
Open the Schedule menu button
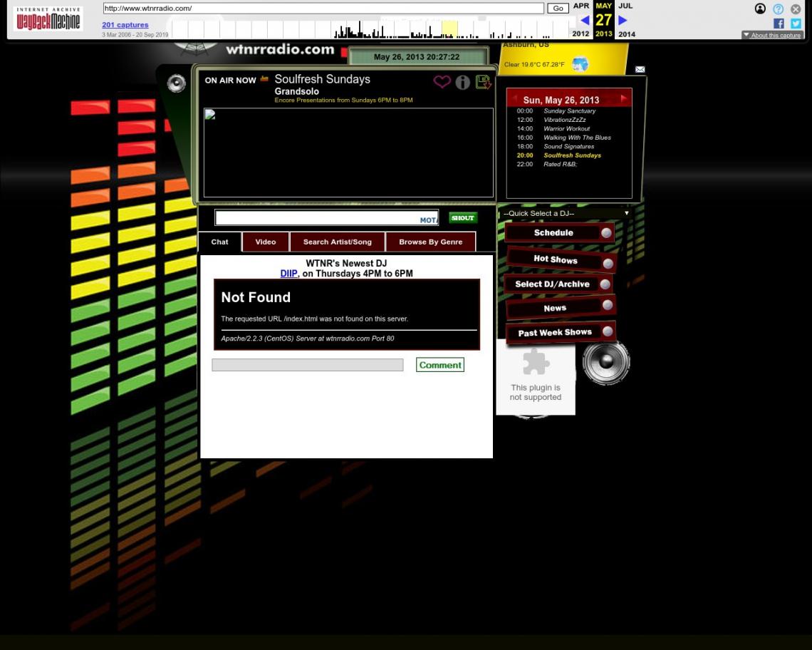(x=559, y=233)
